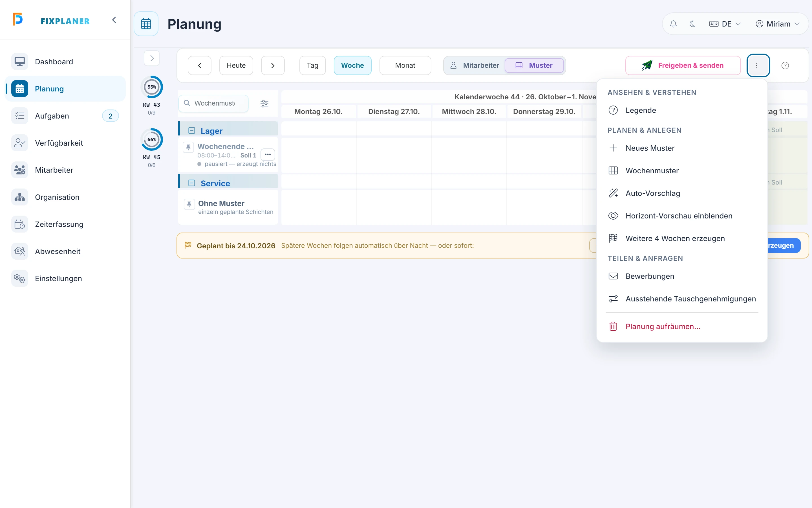Open Mitarbeiter in the sidebar
Viewport: 812px width, 508px height.
(65, 170)
